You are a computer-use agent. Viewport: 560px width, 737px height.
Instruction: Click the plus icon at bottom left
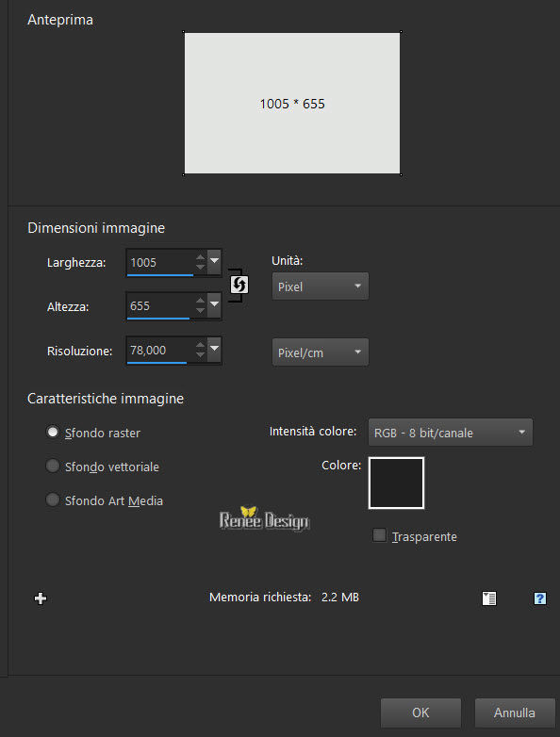(x=41, y=598)
